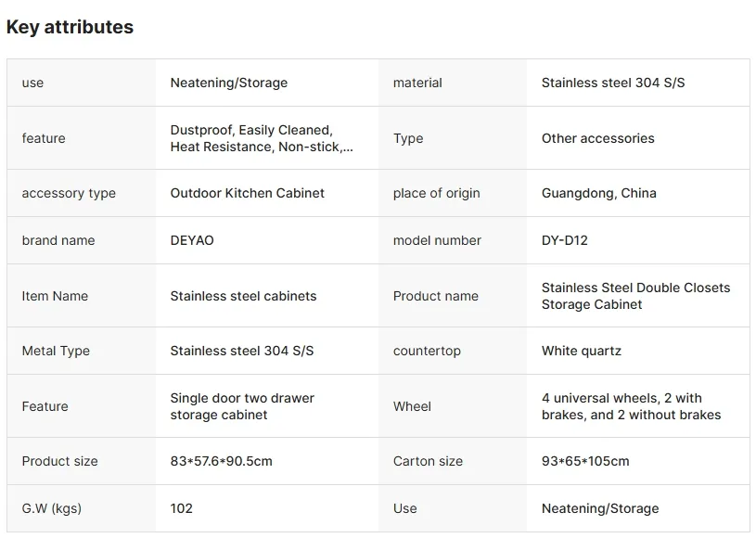
Task: Select the DEYAO brand name value
Action: [x=192, y=240]
